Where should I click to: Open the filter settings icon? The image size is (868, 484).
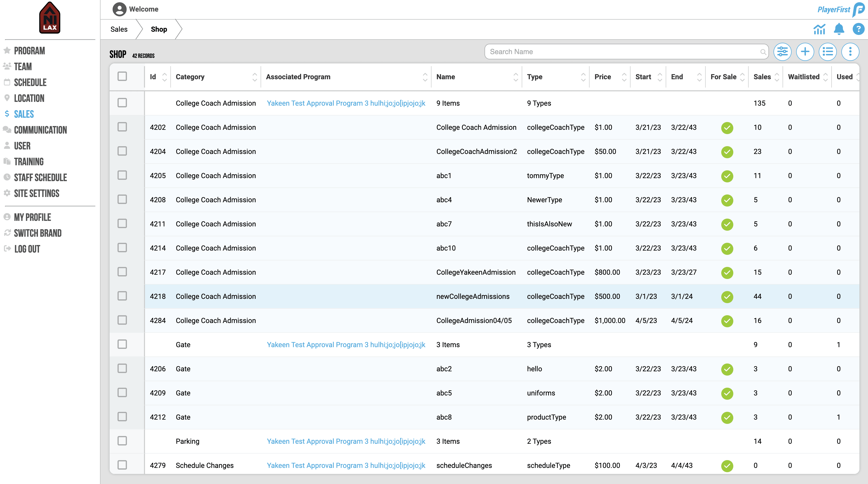tap(782, 52)
